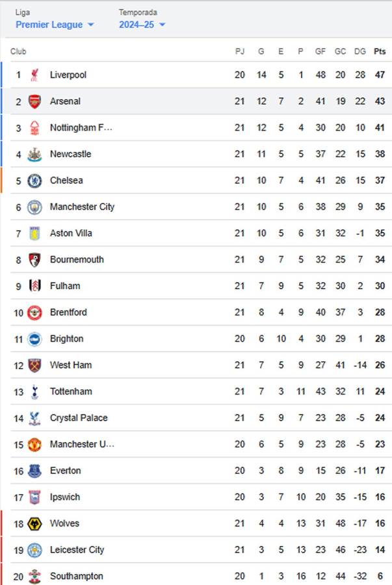Click the Bournemouth club crest
The width and height of the screenshot is (392, 585).
coord(34,259)
